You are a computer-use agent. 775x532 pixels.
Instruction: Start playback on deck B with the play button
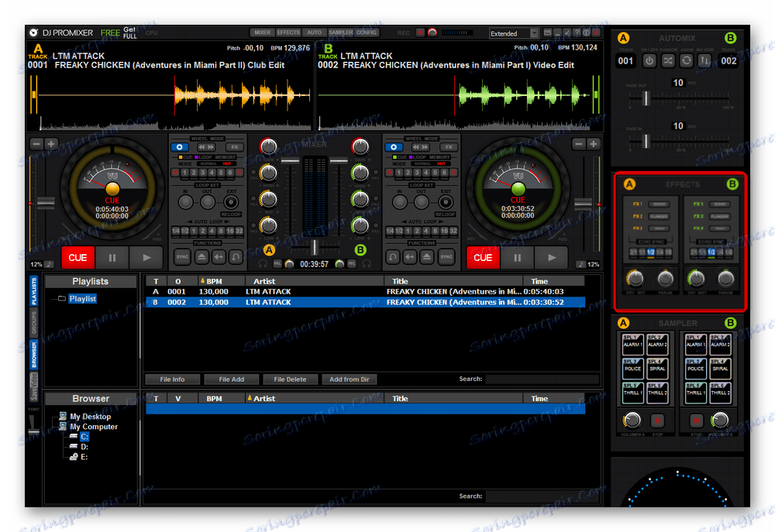tap(552, 257)
